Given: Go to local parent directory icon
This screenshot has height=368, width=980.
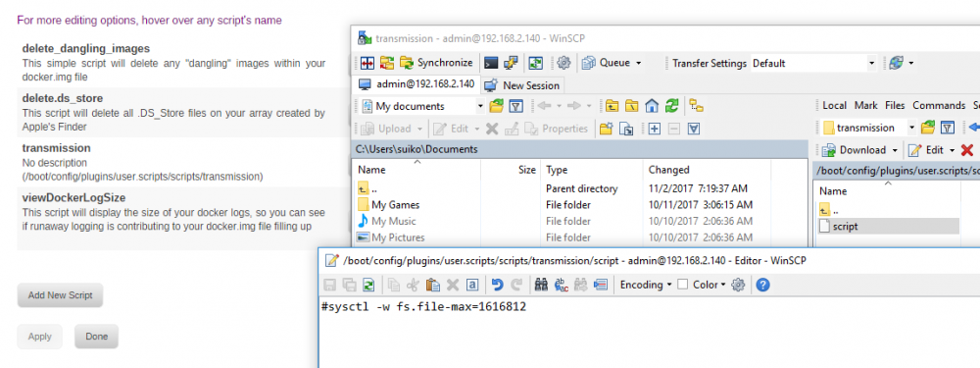Looking at the screenshot, I should [x=612, y=106].
